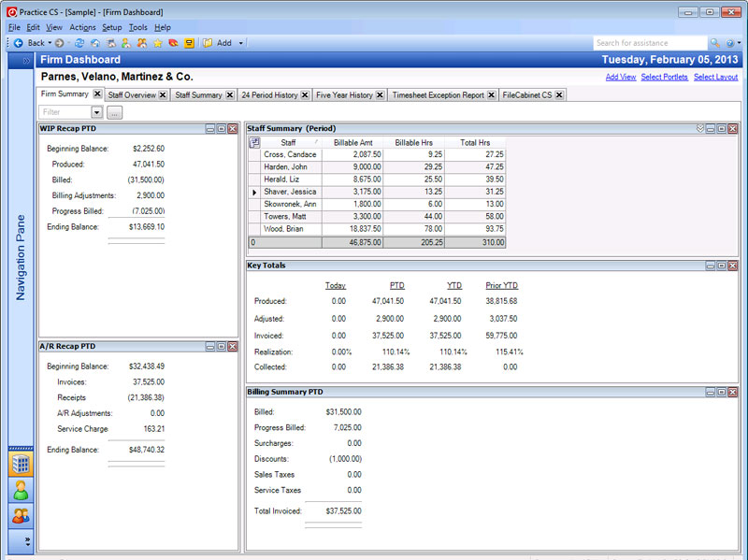Click the yellow note icon in toolbar
The width and height of the screenshot is (748, 560).
(189, 43)
